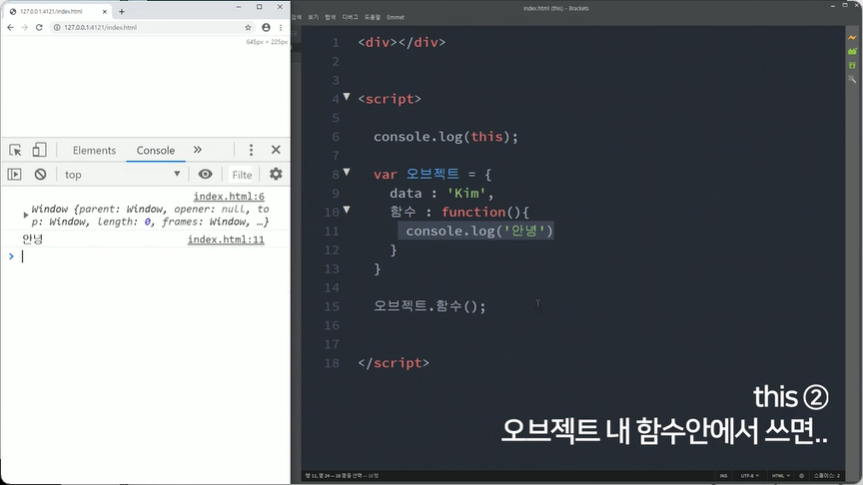The height and width of the screenshot is (485, 863).
Task: Expand the logged Window object
Action: click(x=25, y=215)
